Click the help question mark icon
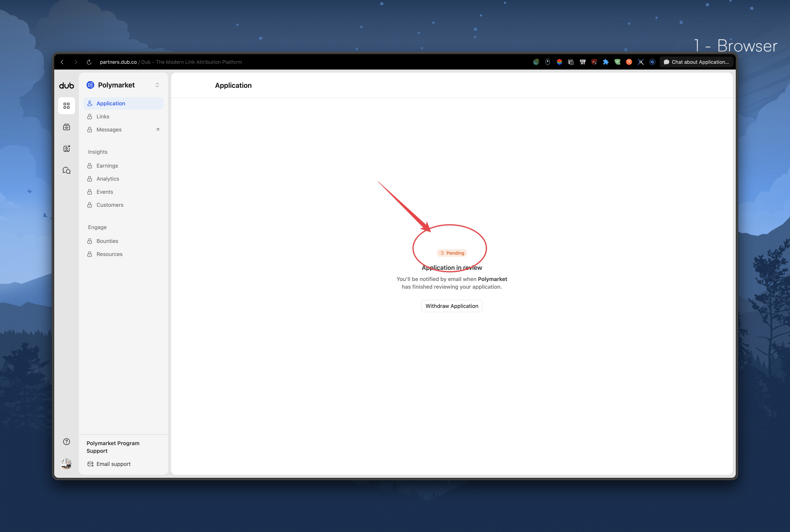The width and height of the screenshot is (790, 532). click(x=67, y=441)
